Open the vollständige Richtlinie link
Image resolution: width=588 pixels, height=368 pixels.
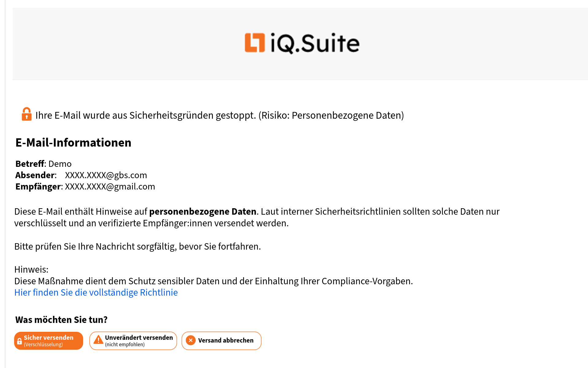tap(96, 293)
